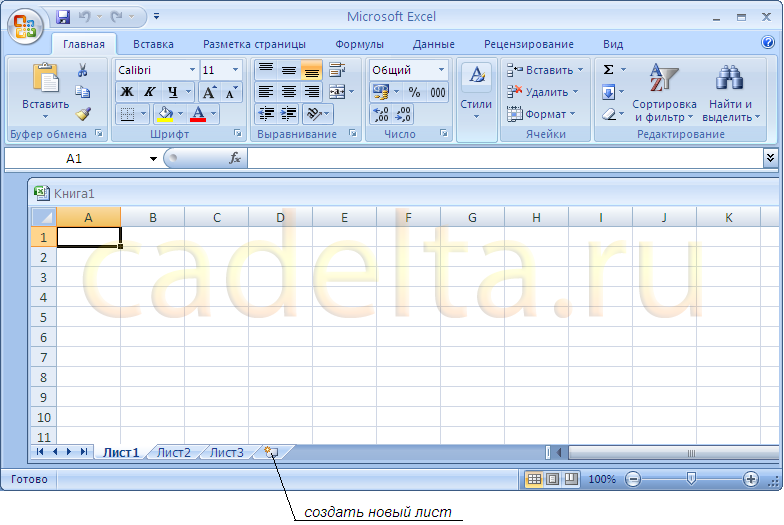Click accounting number format icon
This screenshot has height=525, width=784.
[x=381, y=92]
